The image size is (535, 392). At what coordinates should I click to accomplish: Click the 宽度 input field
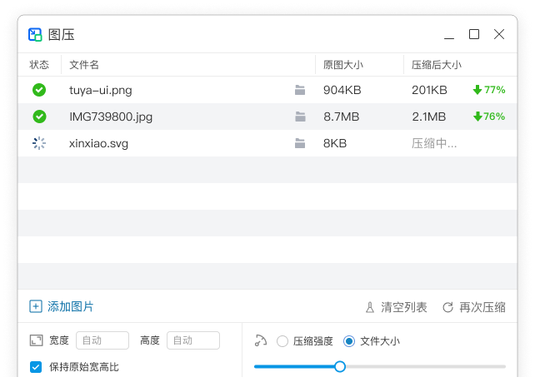coord(102,340)
